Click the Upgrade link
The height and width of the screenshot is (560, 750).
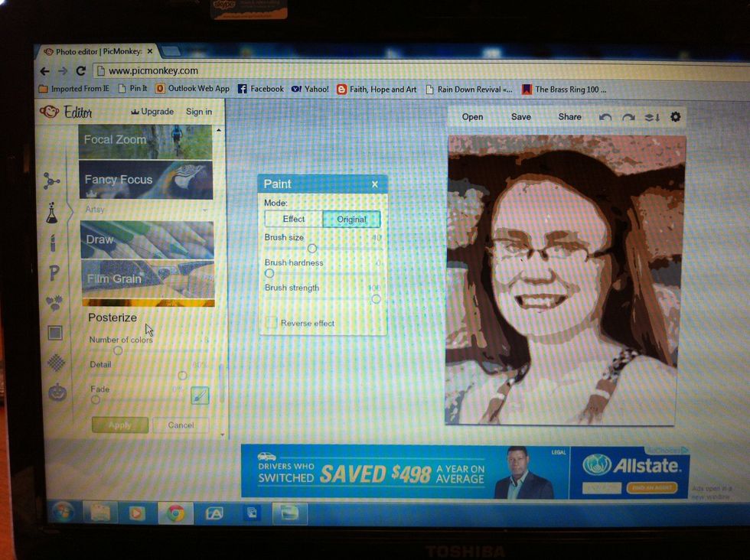click(152, 112)
